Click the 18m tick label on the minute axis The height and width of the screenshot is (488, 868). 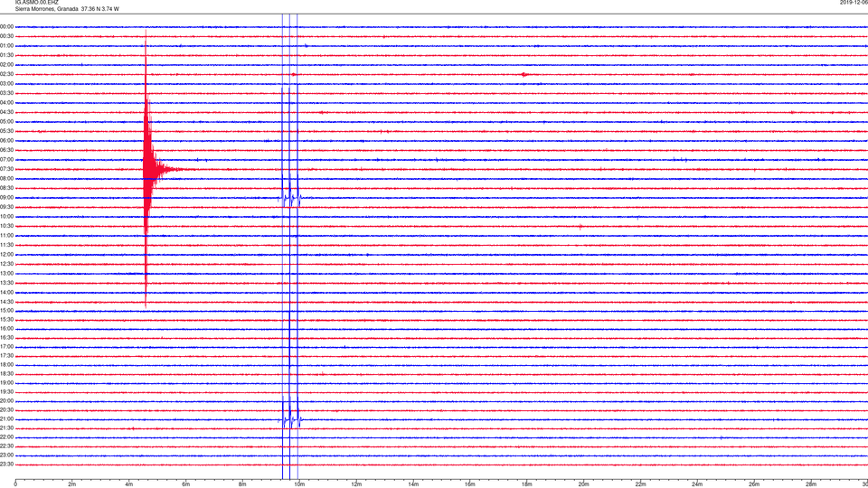pos(527,484)
